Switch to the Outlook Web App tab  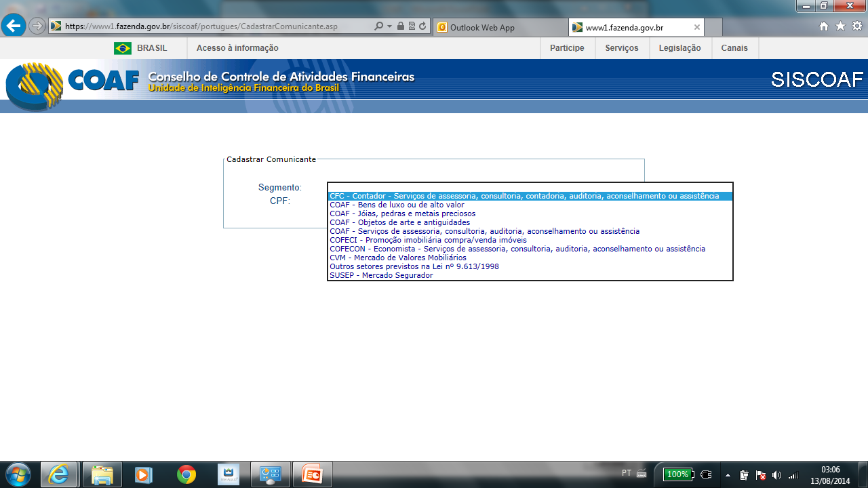pyautogui.click(x=500, y=27)
